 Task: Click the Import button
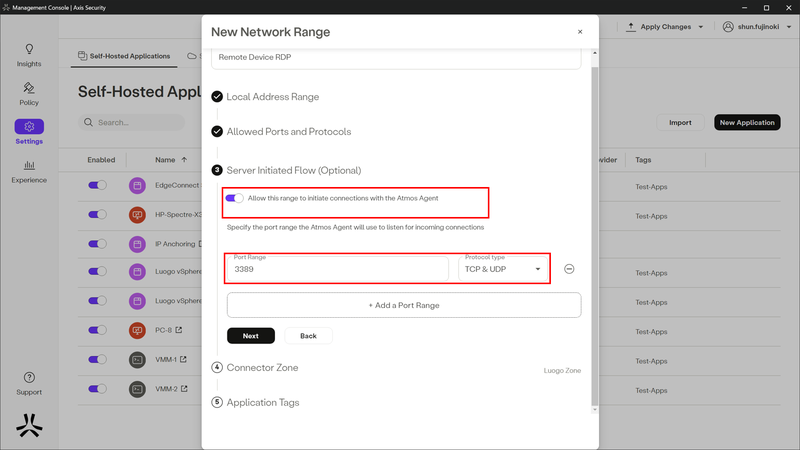[680, 122]
